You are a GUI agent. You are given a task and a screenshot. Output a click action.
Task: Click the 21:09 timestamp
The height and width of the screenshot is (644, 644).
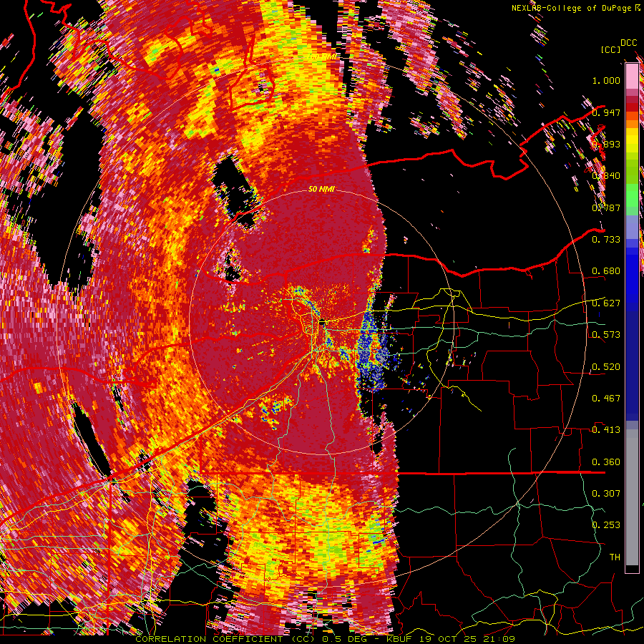(501, 639)
